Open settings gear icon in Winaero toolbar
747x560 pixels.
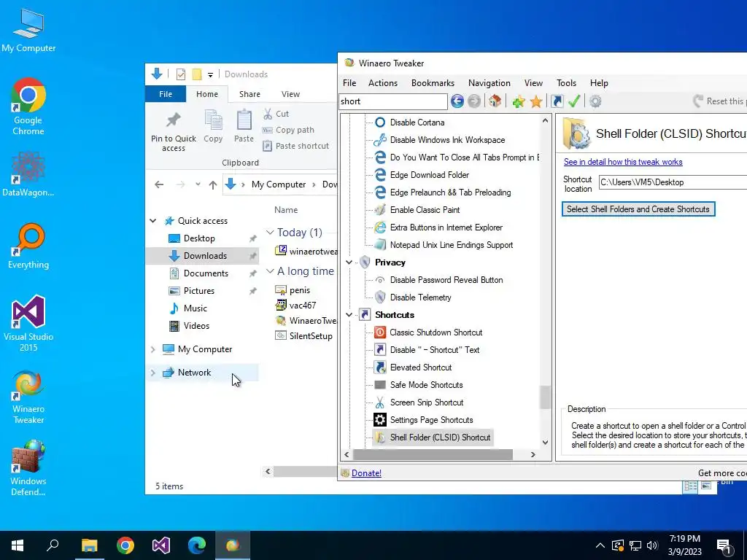(595, 101)
